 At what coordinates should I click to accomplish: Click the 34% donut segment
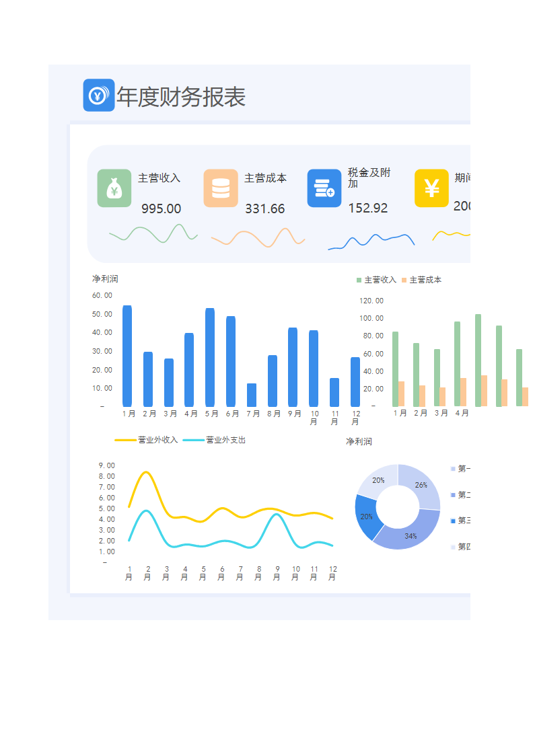tap(410, 535)
